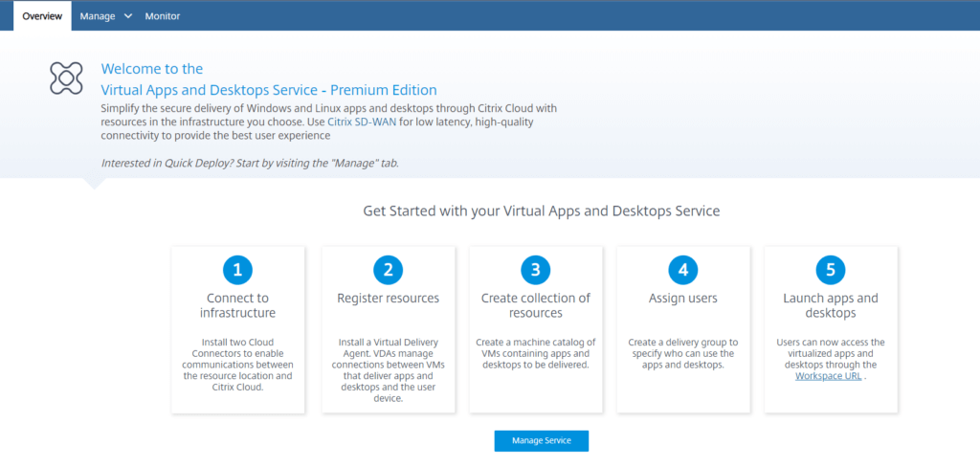Image resolution: width=980 pixels, height=467 pixels.
Task: Select the Register resources card
Action: pos(389,329)
